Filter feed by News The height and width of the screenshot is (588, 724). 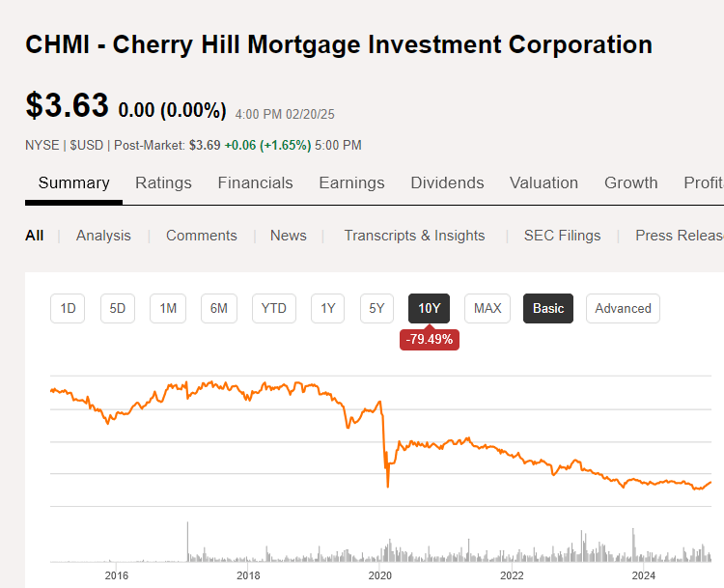[288, 236]
